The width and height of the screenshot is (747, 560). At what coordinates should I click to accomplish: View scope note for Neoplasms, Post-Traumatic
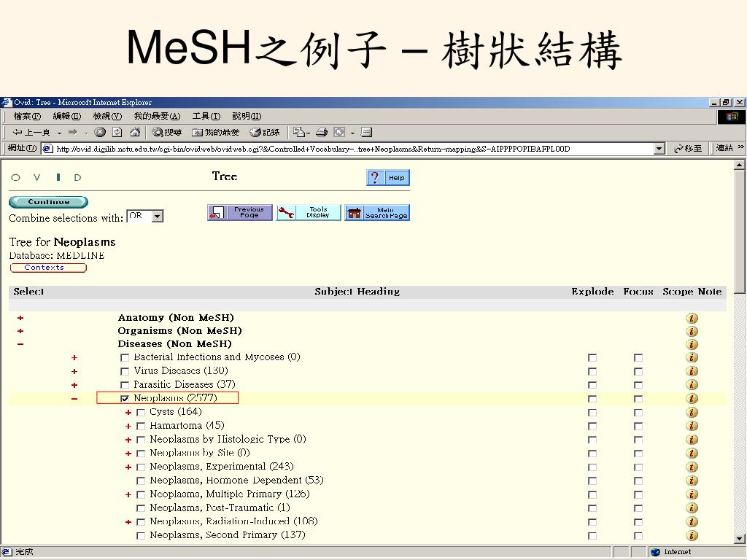pos(692,508)
